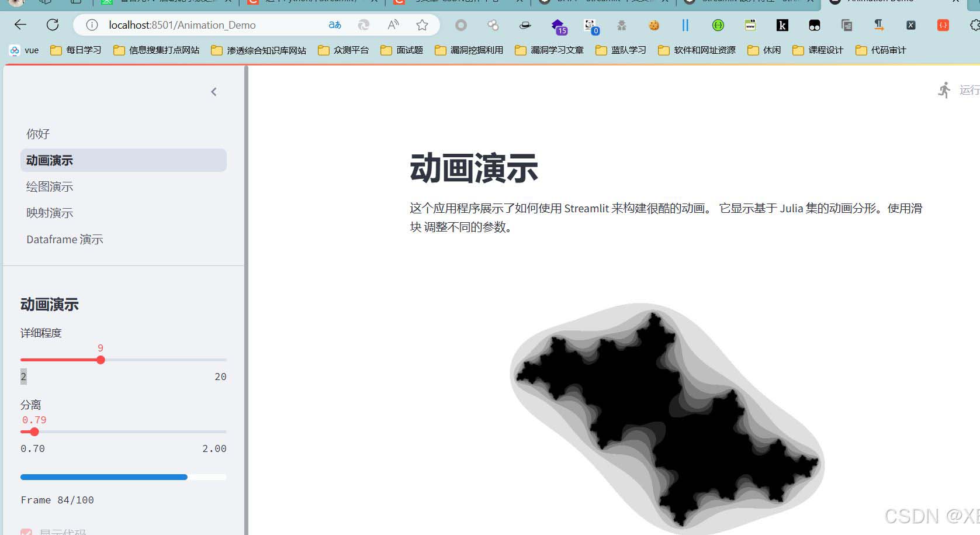
Task: Open the extension icon with 0 badge
Action: [591, 26]
